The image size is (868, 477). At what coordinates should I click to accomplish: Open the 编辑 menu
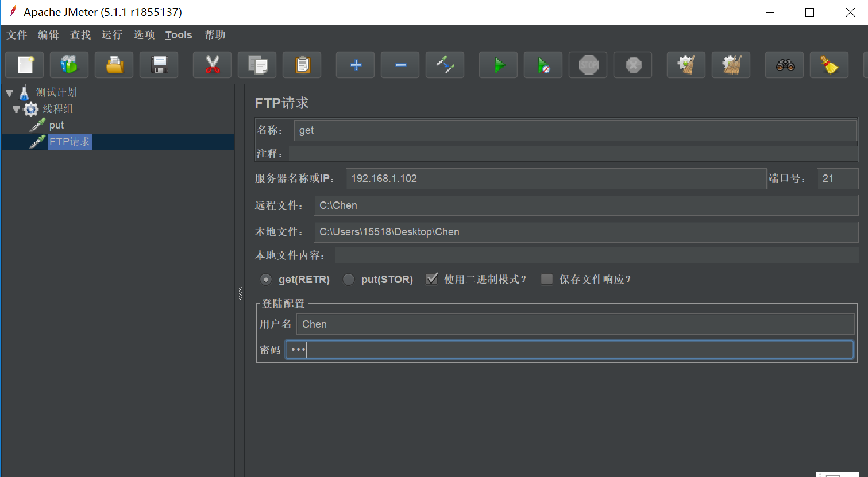point(49,35)
